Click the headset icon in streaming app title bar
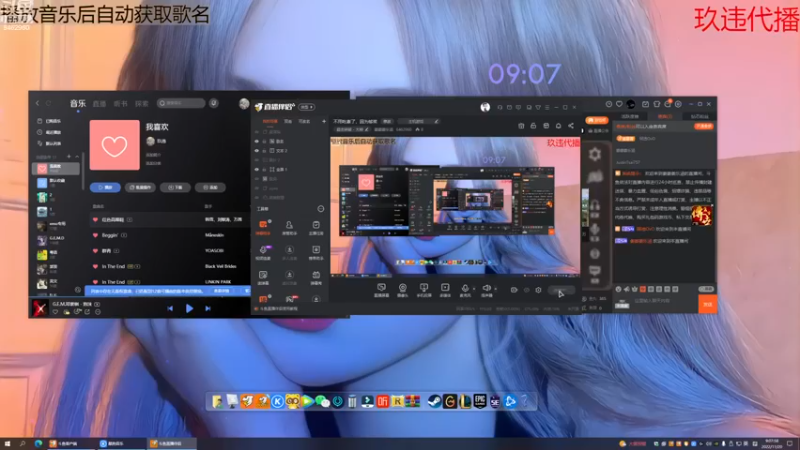Screen dimensions: 800x450 (499, 107)
